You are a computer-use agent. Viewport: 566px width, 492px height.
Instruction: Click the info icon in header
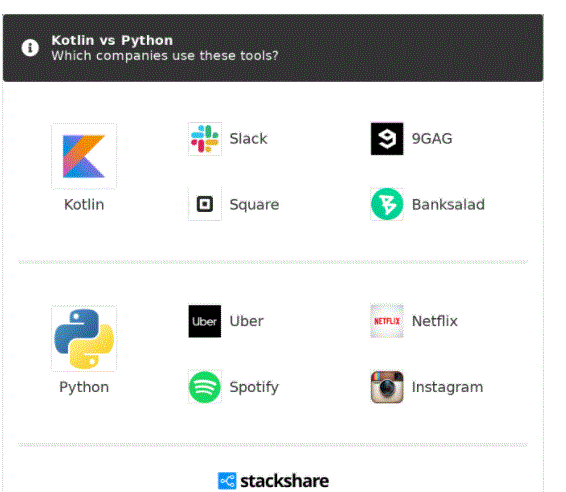coord(30,48)
